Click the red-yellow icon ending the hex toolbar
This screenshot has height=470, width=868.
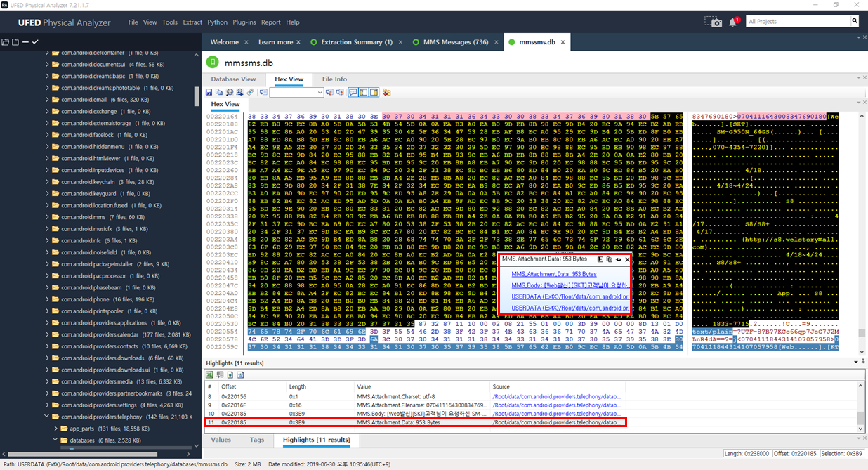point(386,92)
